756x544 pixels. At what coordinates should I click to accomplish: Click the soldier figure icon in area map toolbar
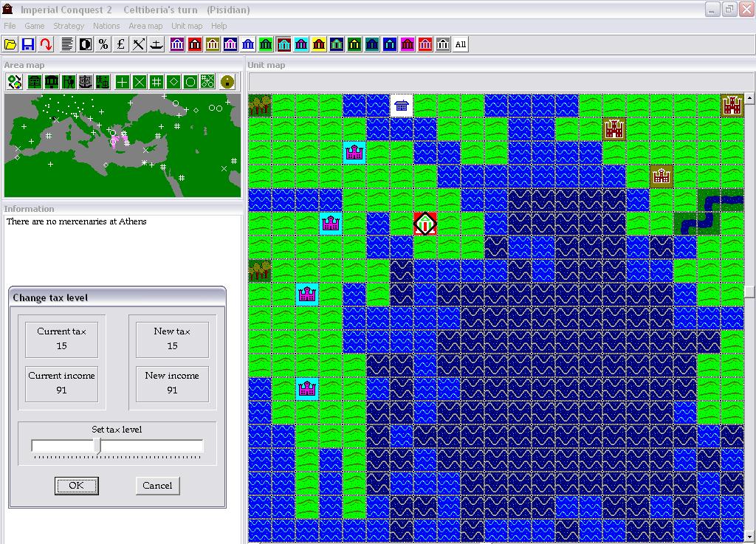pos(69,82)
